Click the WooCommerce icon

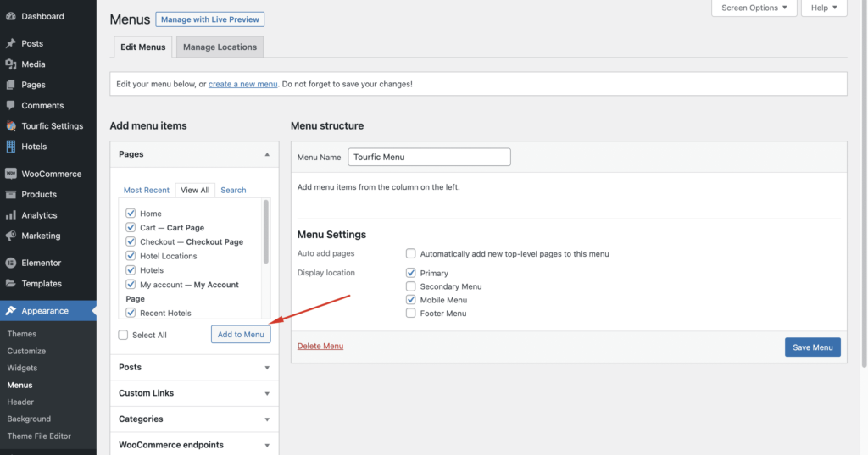pyautogui.click(x=11, y=174)
